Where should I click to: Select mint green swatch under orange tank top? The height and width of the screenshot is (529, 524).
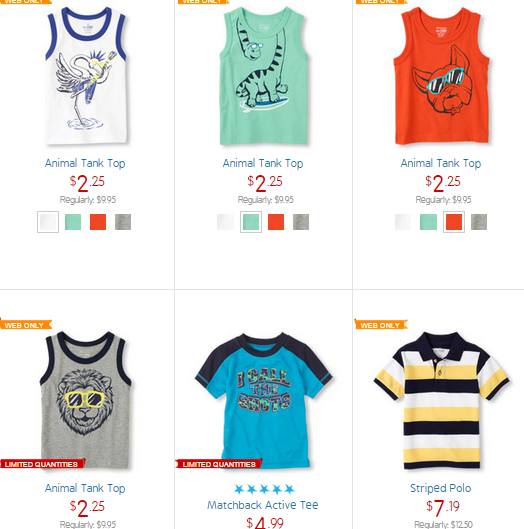[429, 222]
